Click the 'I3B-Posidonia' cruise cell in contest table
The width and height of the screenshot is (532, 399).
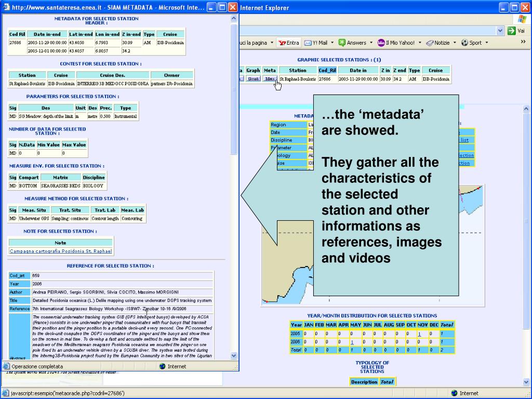[x=61, y=84]
